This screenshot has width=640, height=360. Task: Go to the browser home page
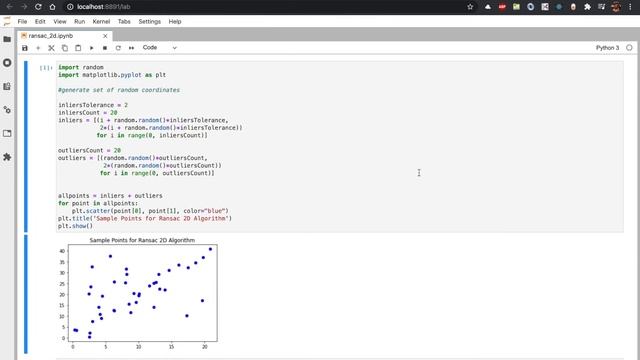[52, 7]
